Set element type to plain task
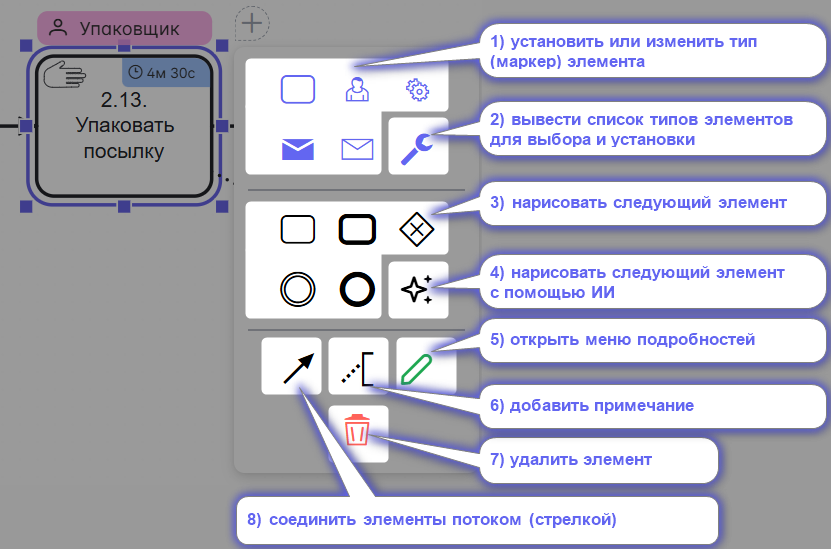 tap(297, 89)
